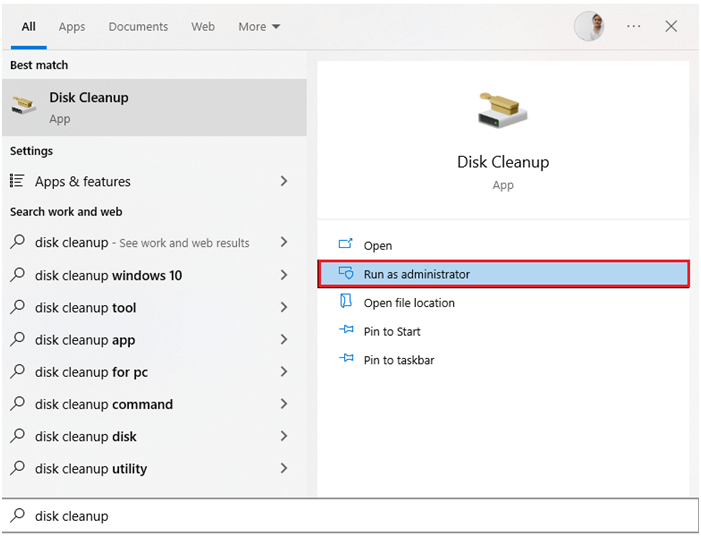Screen dimensions: 701x538
Task: Click the 'disk cleanup app' suggestion
Action: [x=154, y=339]
